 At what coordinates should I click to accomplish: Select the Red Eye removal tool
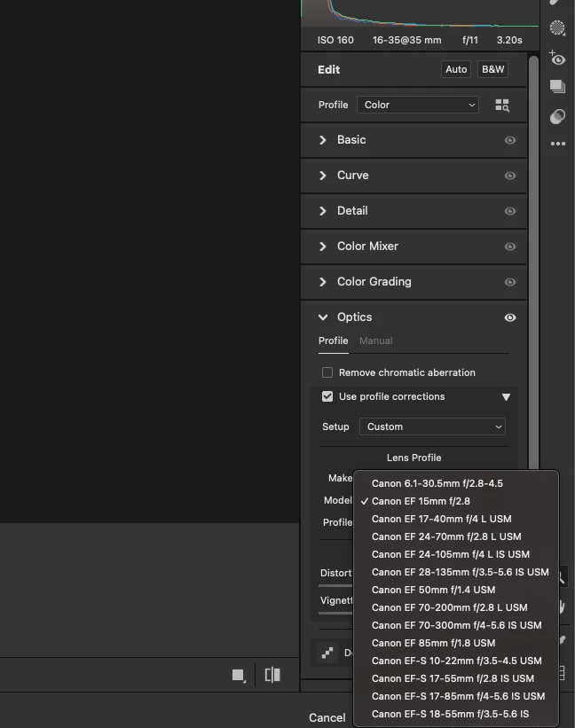pyautogui.click(x=557, y=58)
